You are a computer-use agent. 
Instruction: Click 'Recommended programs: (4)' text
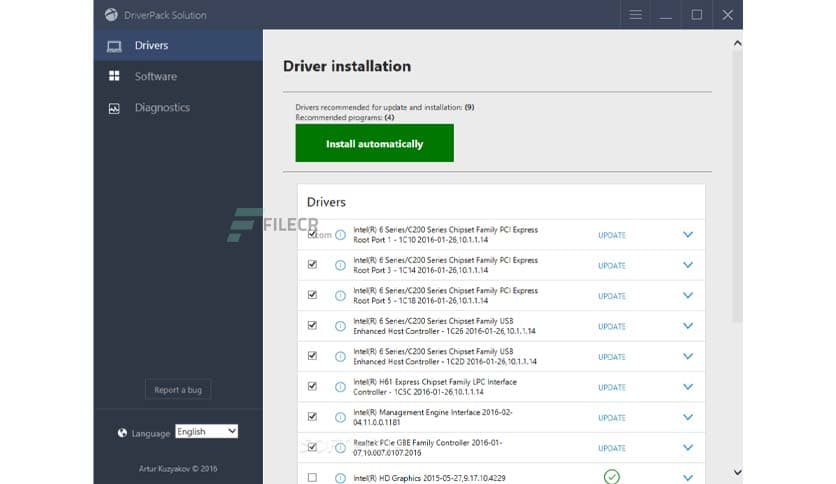pyautogui.click(x=345, y=117)
